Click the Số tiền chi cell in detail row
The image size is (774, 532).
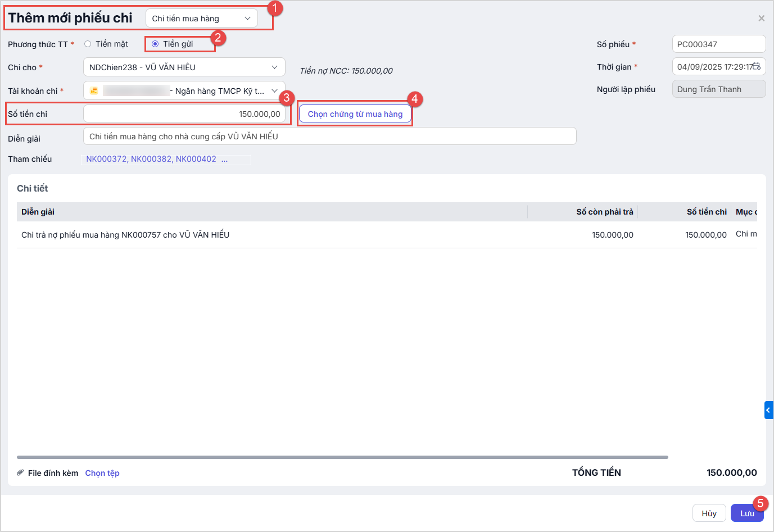pyautogui.click(x=706, y=235)
